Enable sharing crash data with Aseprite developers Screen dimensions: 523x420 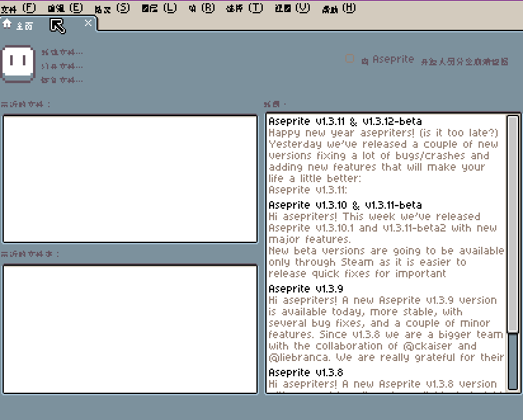click(350, 59)
